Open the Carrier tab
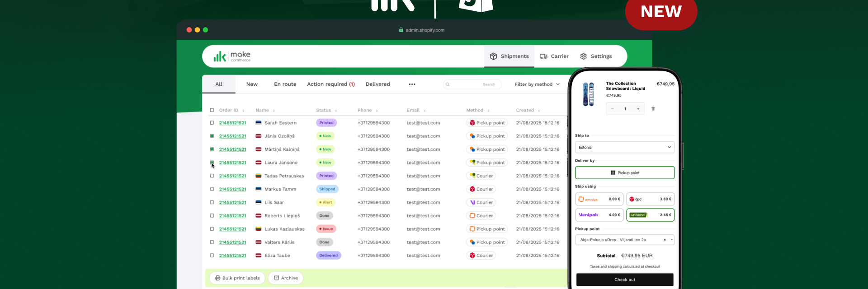 point(554,56)
